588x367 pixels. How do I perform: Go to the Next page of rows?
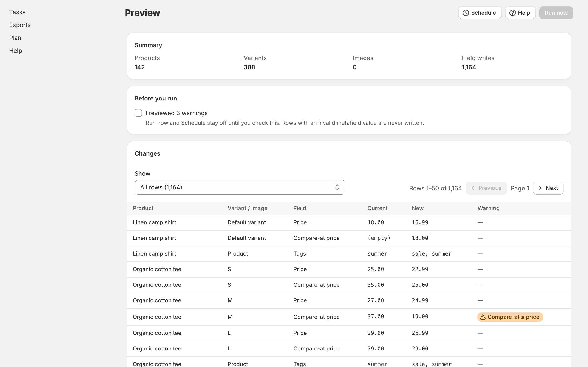coord(548,188)
